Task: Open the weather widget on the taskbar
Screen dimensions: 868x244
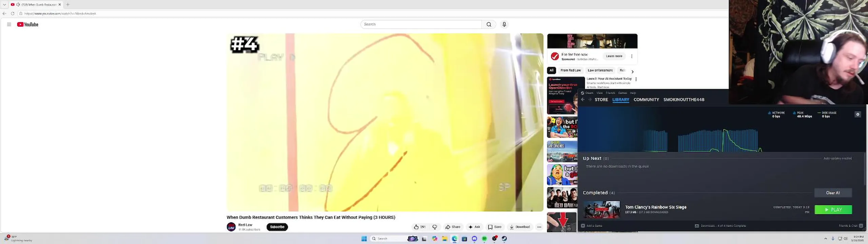Action: [18, 239]
